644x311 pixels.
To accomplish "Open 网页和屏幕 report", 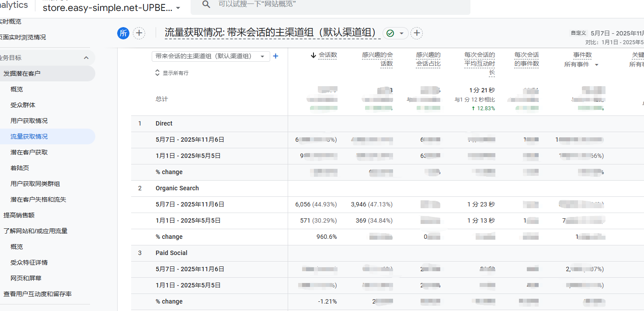I will click(26, 278).
